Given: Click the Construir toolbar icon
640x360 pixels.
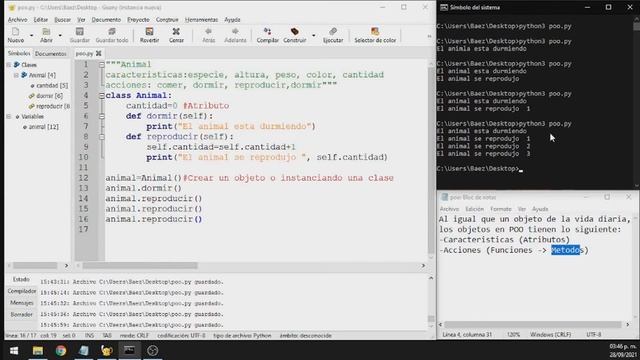Looking at the screenshot, I should 295,35.
